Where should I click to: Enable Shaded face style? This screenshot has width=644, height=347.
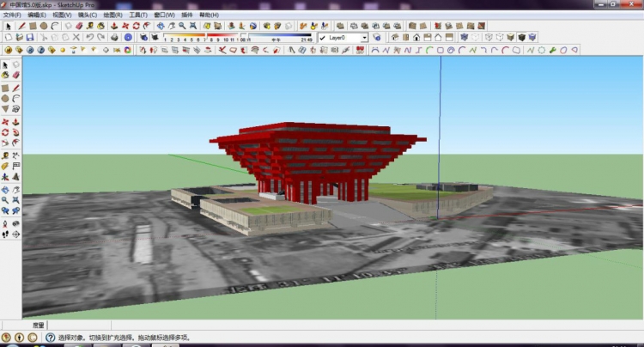click(511, 38)
